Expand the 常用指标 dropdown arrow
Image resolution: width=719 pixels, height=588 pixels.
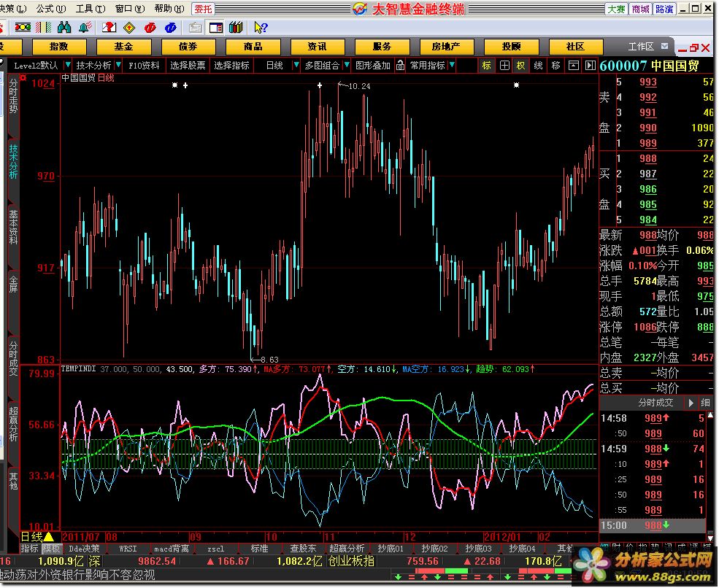click(452, 65)
